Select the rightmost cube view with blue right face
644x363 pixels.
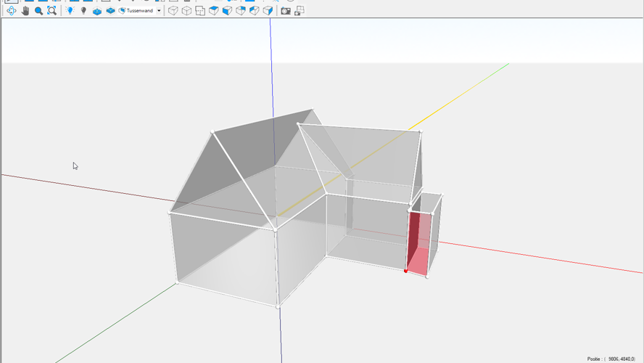point(268,11)
